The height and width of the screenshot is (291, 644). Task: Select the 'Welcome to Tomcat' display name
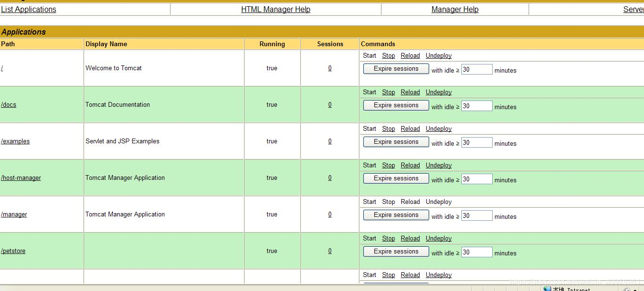(113, 68)
